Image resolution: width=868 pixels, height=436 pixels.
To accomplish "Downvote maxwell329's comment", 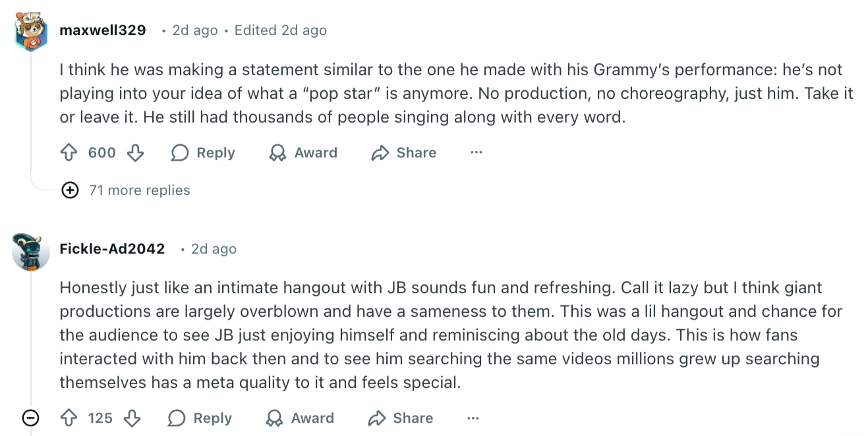I will pos(135,153).
